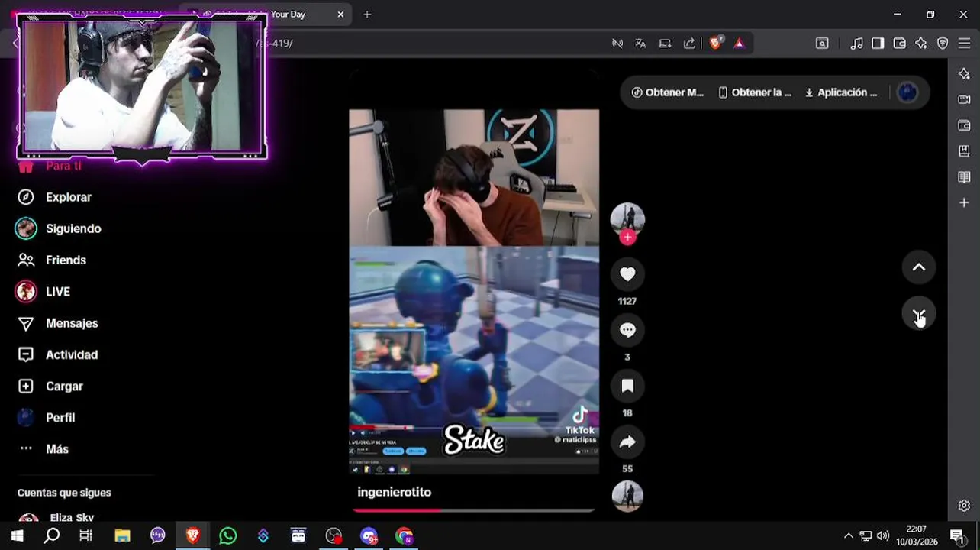The width and height of the screenshot is (980, 550).
Task: Open the ingenierotito username link
Action: 394,492
